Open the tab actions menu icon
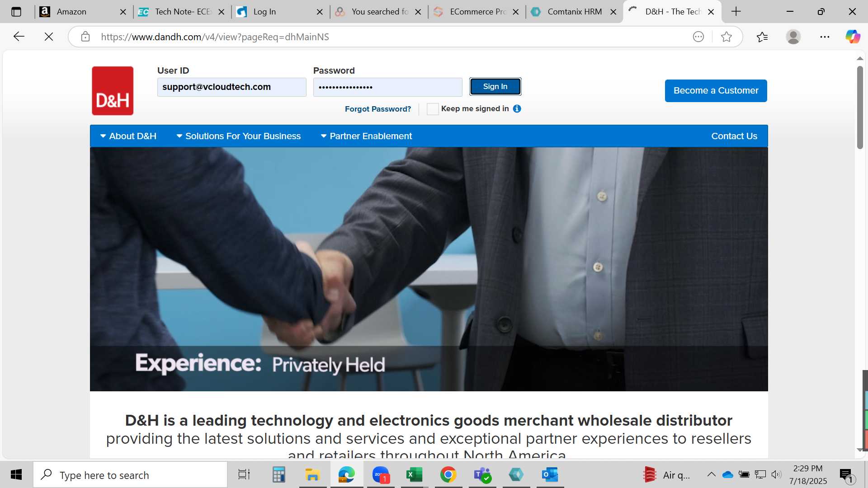 16,12
